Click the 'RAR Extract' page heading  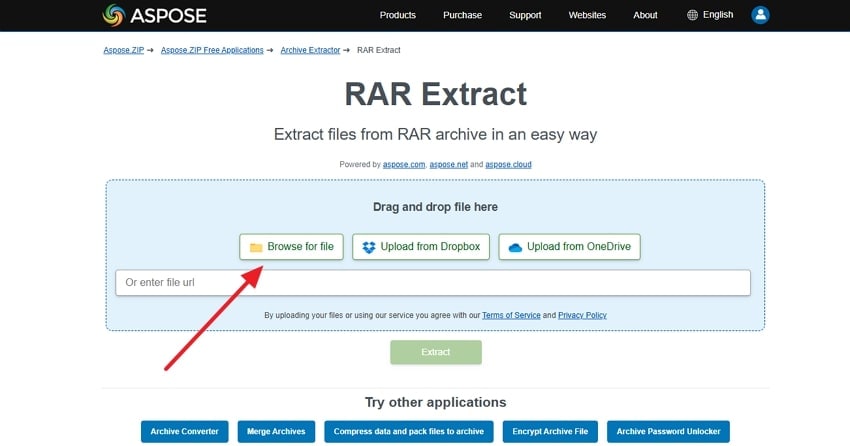click(436, 94)
